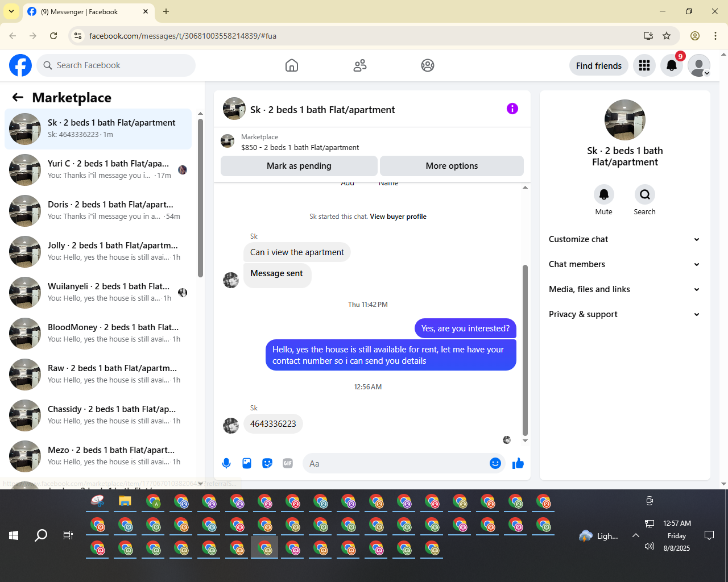Open the Yuri C conversation
This screenshot has width=728, height=582.
coord(98,170)
